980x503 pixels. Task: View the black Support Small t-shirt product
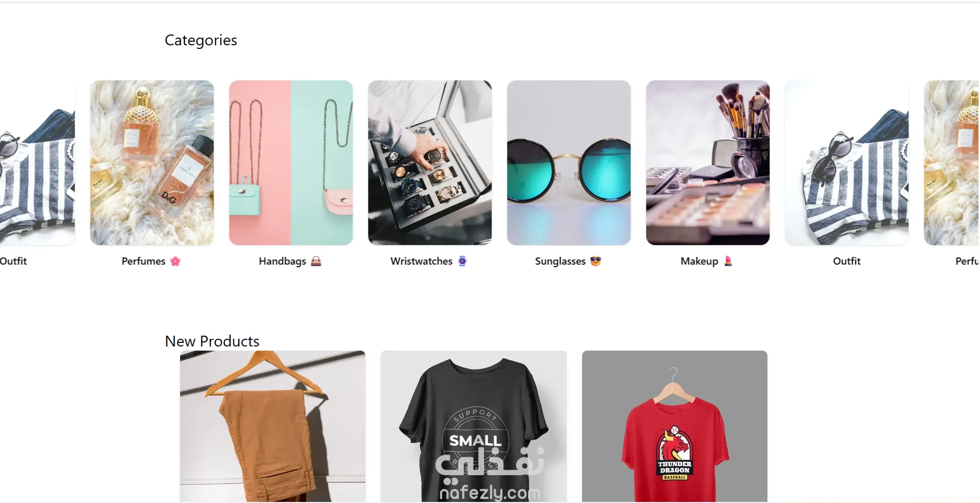(474, 426)
